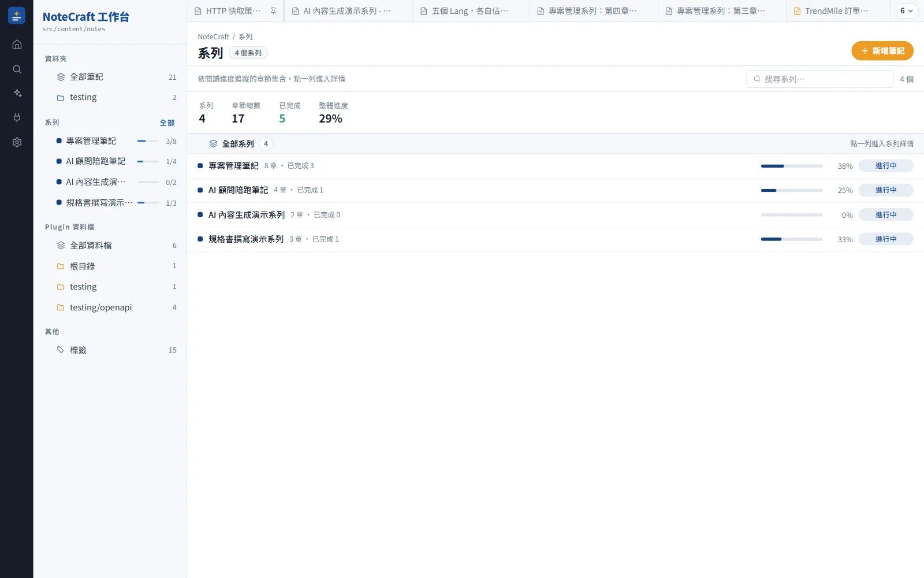Click the folder icon beside testing under 資料夾
This screenshot has width=924, height=578.
(x=61, y=98)
